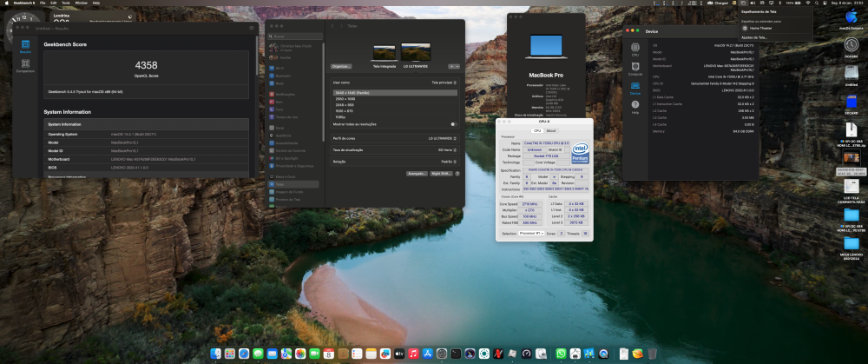The image size is (868, 364).
Task: Open add display plus dropdown in Telas
Action: (x=454, y=66)
